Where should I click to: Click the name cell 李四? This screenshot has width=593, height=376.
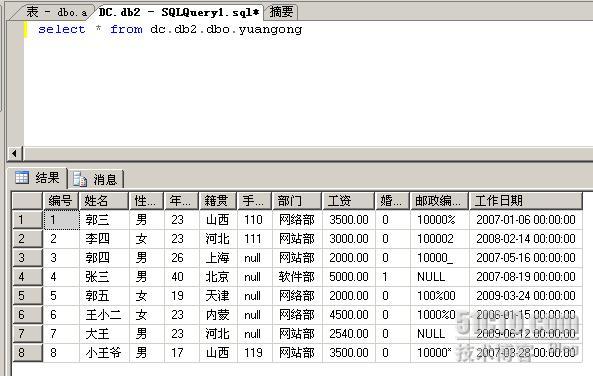pos(104,239)
